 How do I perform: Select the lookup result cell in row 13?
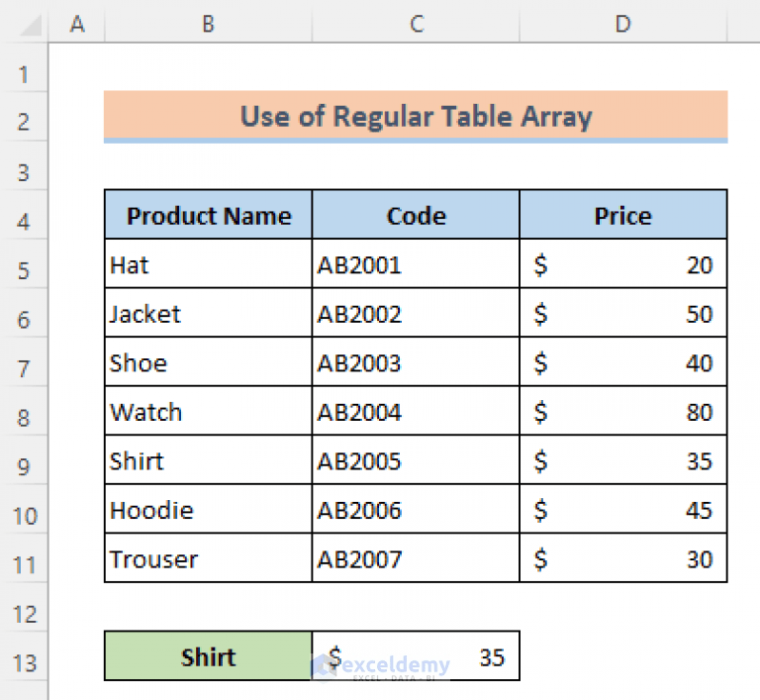(x=416, y=655)
